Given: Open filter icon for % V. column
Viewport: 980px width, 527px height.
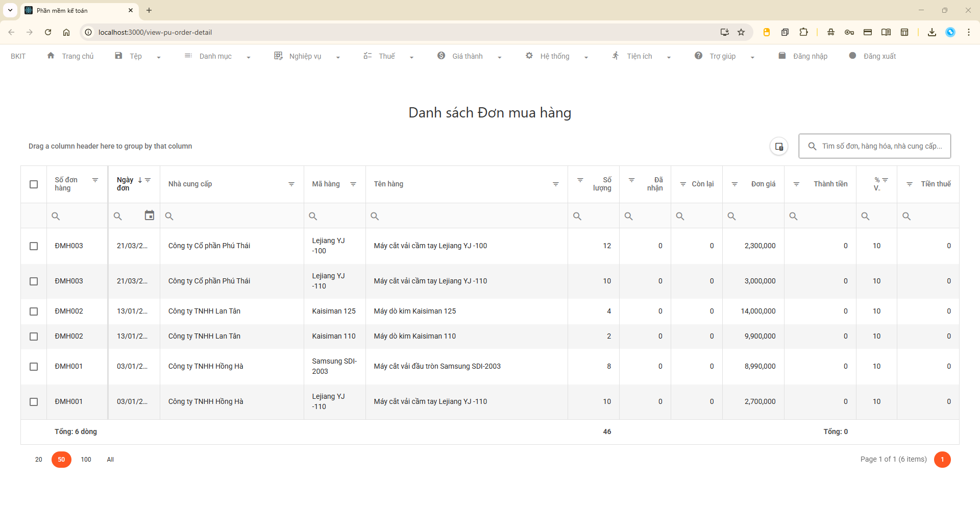Looking at the screenshot, I should coord(886,180).
